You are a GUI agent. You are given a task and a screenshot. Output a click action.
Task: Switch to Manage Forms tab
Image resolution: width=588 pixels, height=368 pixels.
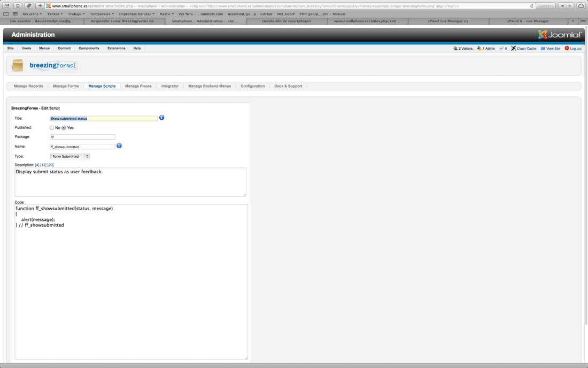click(66, 86)
